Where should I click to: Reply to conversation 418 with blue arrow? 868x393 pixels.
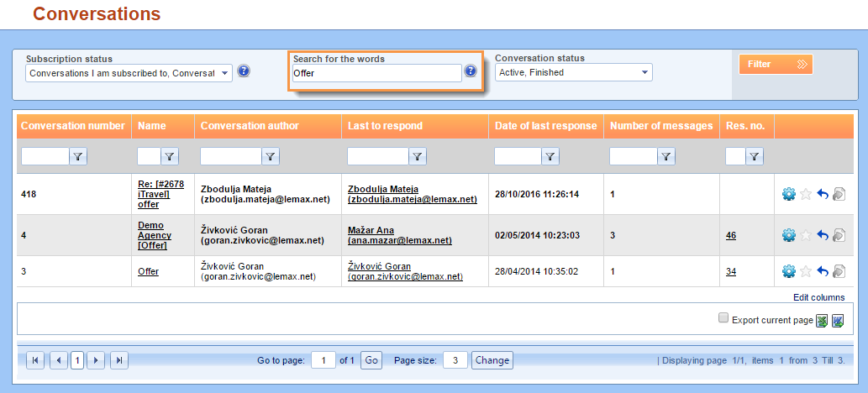[x=823, y=194]
